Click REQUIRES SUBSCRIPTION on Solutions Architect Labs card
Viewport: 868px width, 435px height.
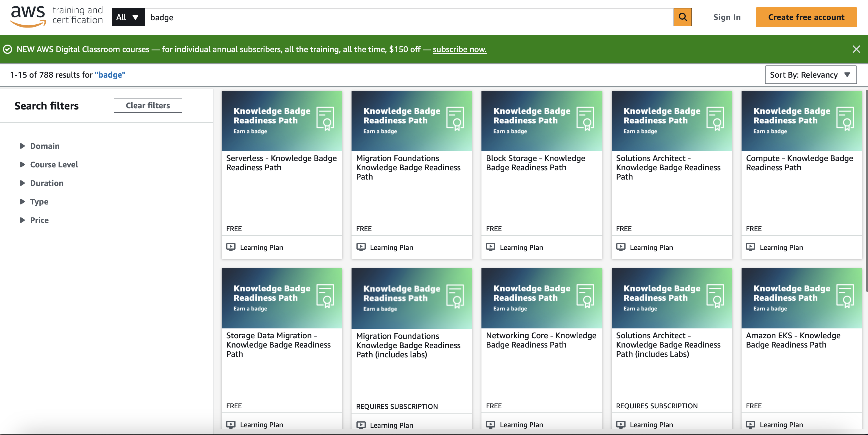coord(656,406)
